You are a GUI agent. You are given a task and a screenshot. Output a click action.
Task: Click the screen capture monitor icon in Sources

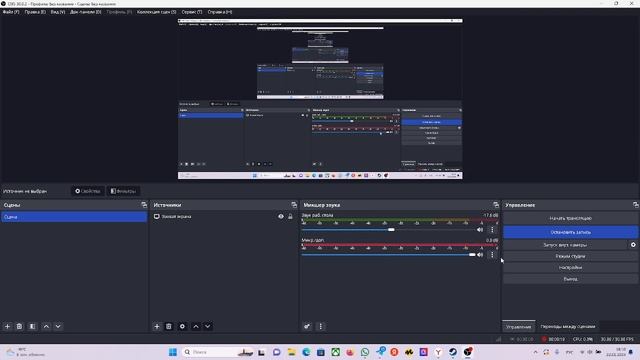(156, 217)
